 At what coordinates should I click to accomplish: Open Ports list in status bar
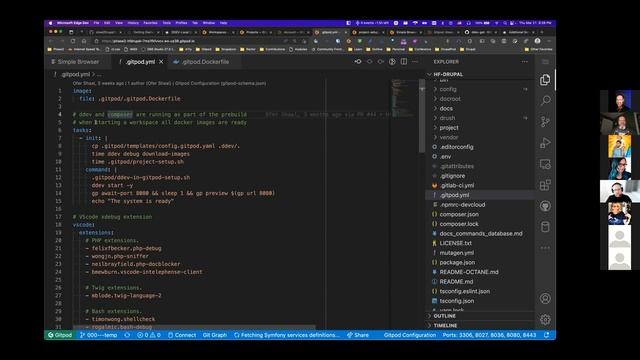489,335
